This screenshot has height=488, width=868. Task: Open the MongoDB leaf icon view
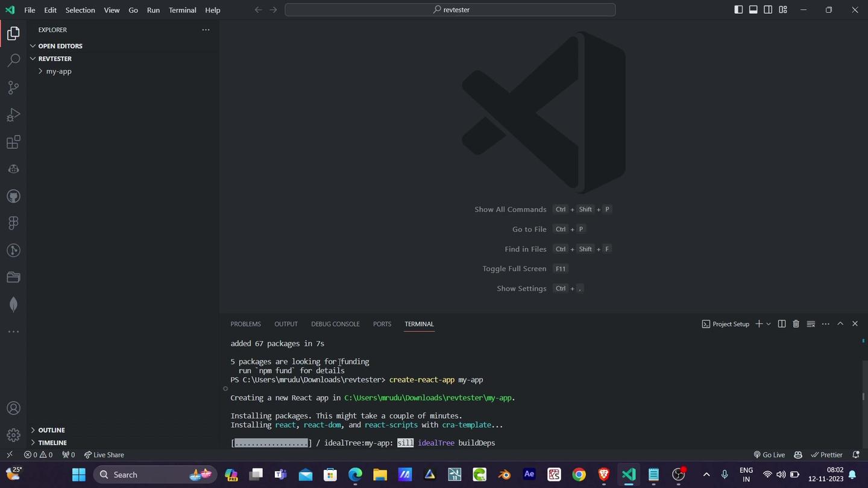13,305
